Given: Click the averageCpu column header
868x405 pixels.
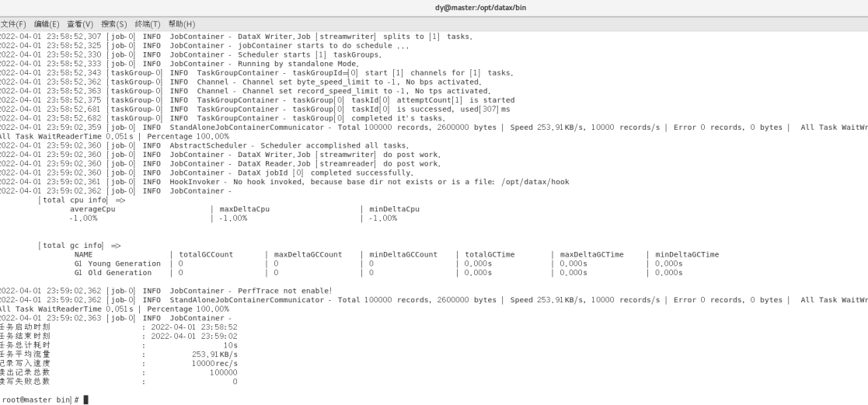Looking at the screenshot, I should [92, 209].
